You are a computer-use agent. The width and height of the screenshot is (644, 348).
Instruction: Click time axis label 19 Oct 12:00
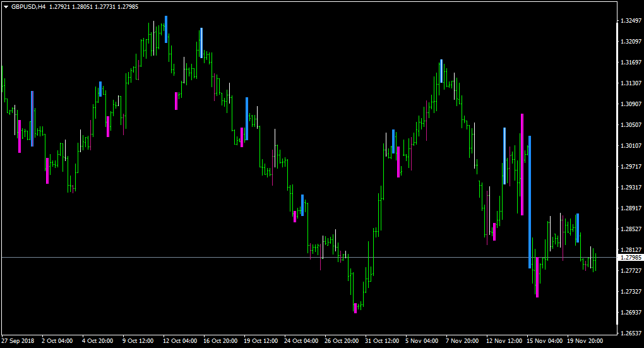click(261, 341)
